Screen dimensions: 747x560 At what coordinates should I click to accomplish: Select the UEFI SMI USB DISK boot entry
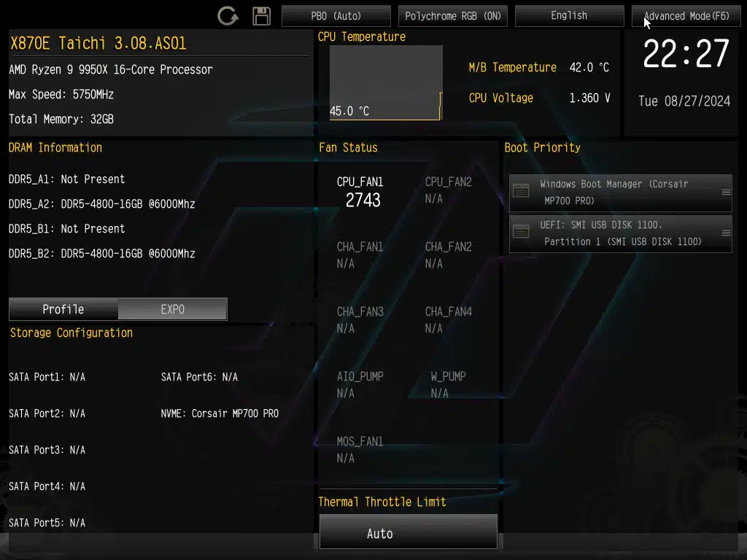[x=620, y=233]
